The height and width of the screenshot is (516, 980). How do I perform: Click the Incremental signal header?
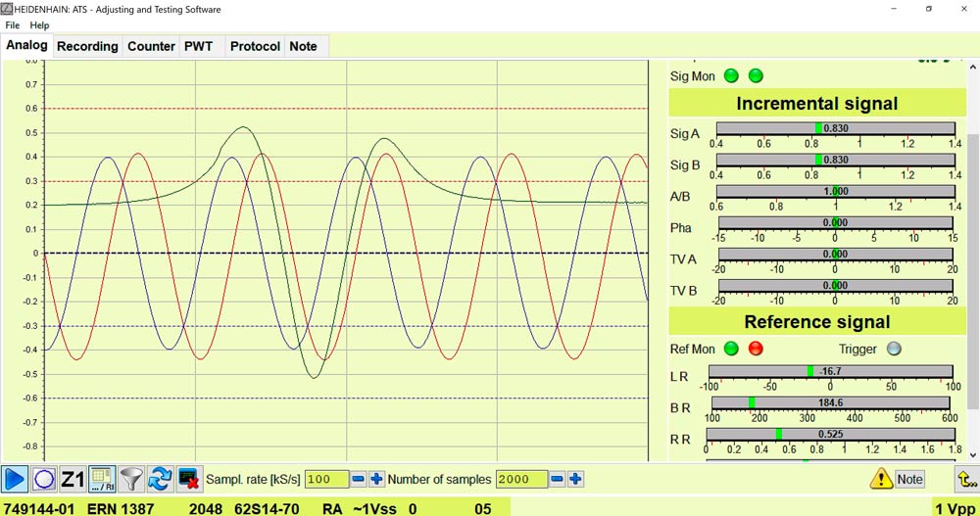tap(817, 103)
